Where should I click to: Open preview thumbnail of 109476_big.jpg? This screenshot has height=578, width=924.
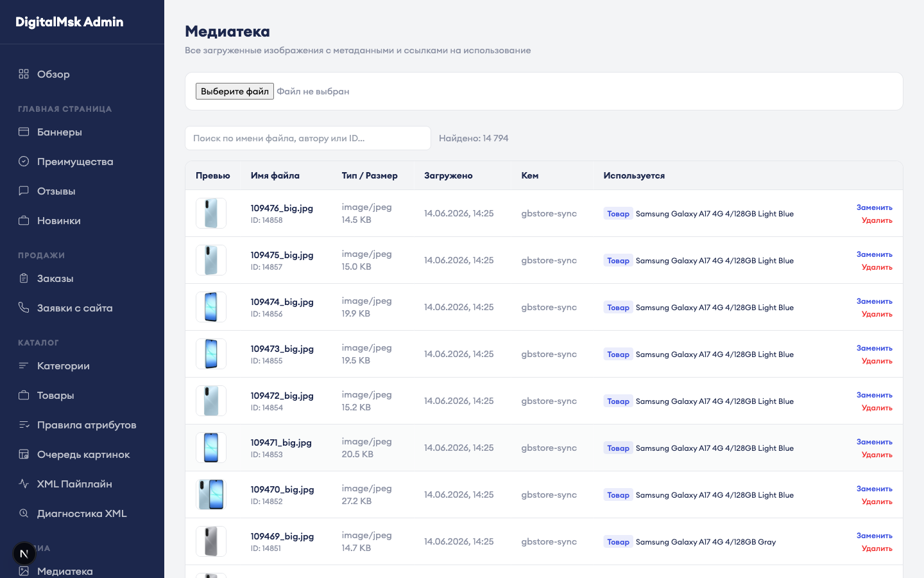tap(211, 213)
